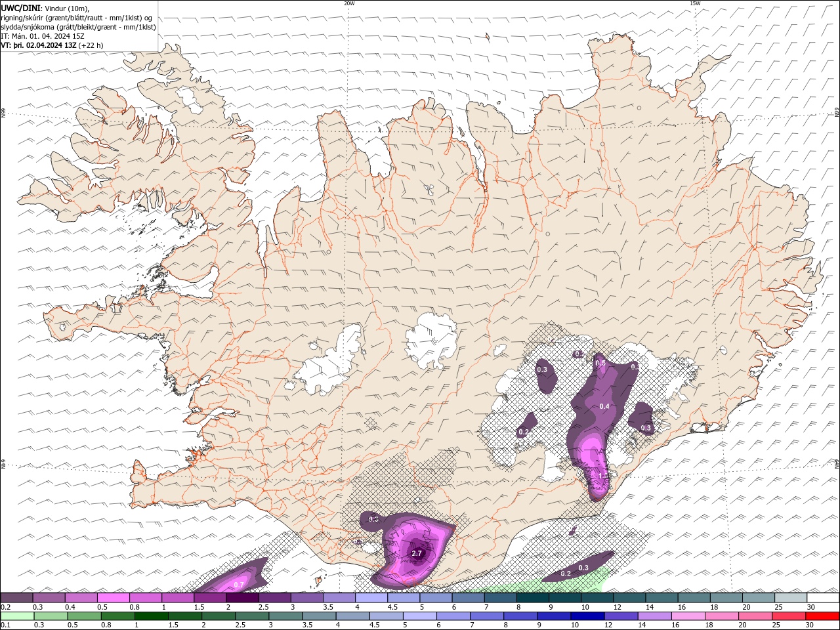Click the UWC/DINI title text
The height and width of the screenshot is (630, 840).
(20, 8)
